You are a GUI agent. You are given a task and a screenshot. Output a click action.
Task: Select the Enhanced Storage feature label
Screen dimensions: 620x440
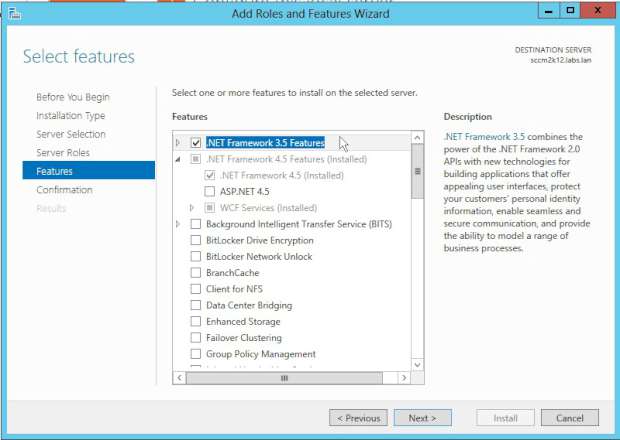[243, 322]
